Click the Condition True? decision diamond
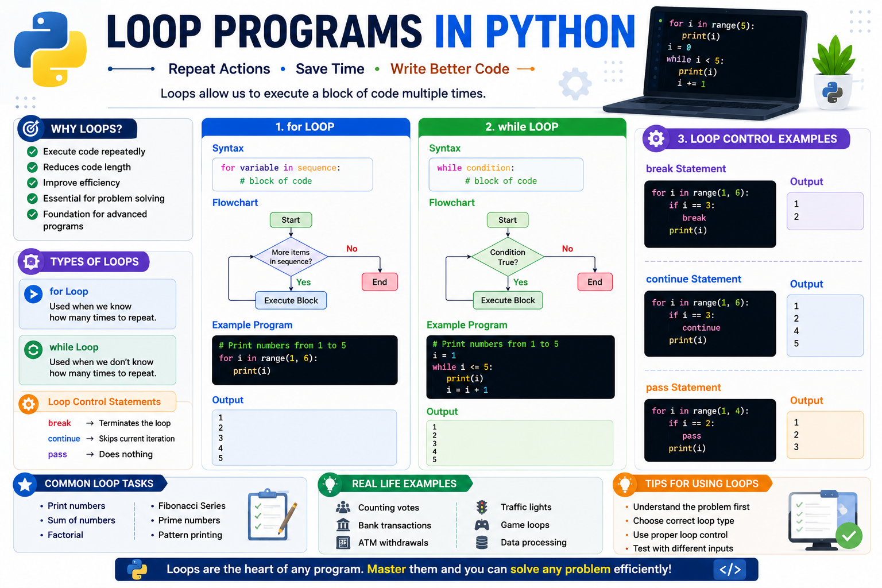This screenshot has height=588, width=882. coord(508,257)
